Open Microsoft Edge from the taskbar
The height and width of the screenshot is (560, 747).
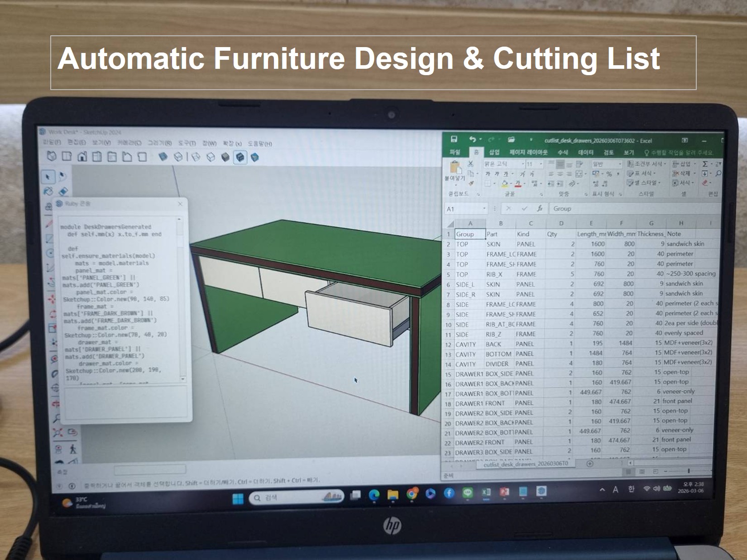coord(374,495)
